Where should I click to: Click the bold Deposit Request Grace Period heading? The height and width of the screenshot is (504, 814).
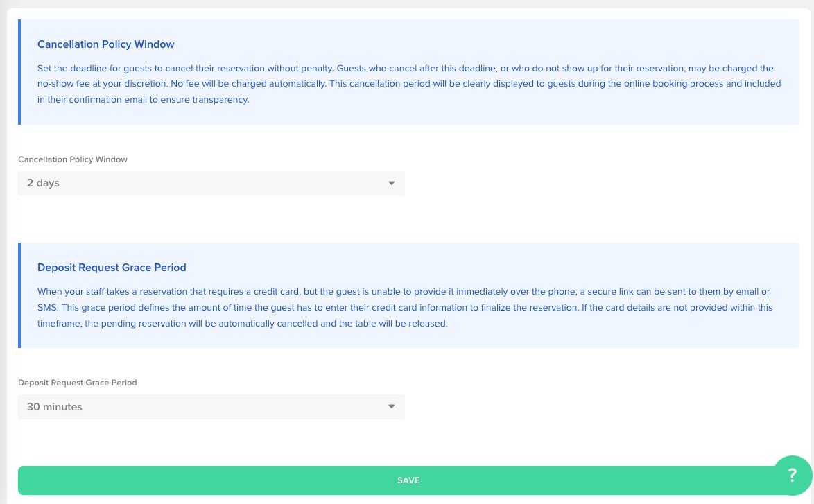click(112, 268)
